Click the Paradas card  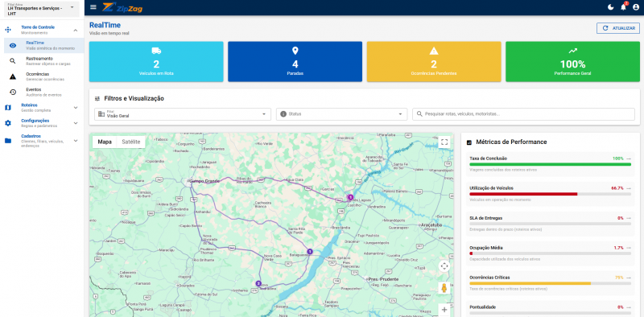(x=295, y=62)
